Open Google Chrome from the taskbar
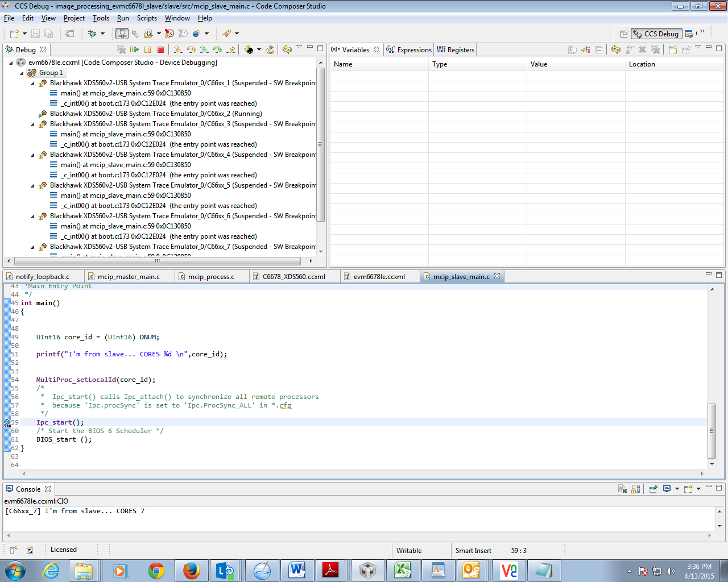 pos(156,571)
